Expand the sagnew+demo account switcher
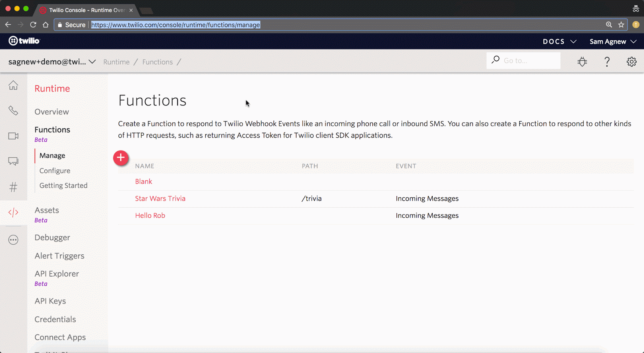Screen dimensions: 644x353 [52, 62]
